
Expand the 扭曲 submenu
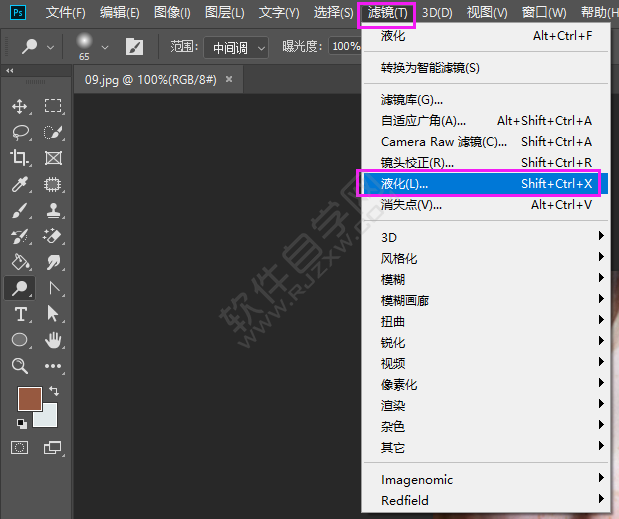click(x=486, y=321)
